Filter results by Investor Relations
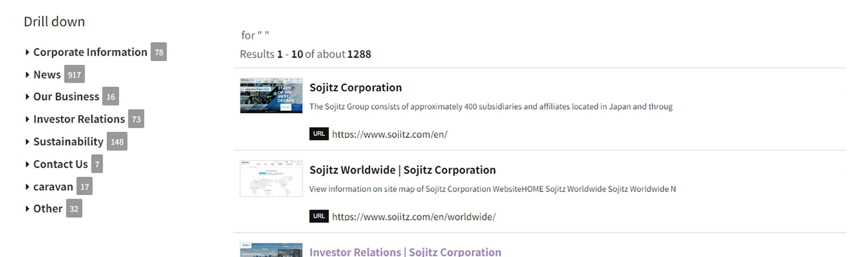This screenshot has width=868, height=257. coord(79,119)
